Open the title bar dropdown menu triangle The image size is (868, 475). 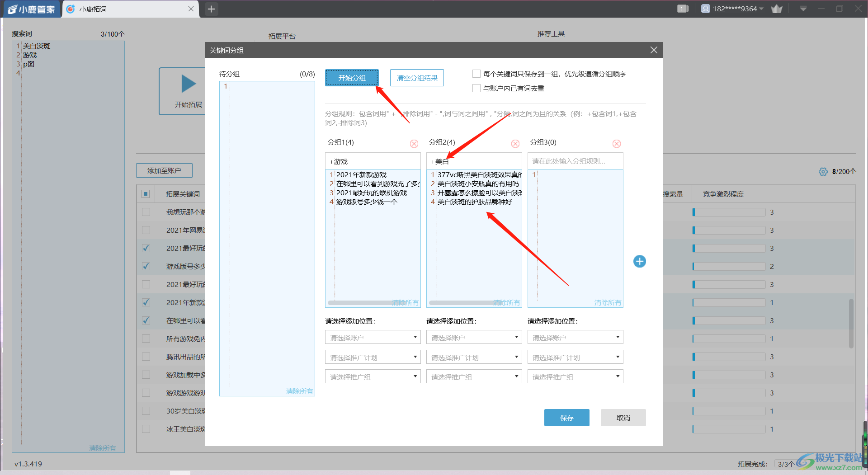[803, 9]
